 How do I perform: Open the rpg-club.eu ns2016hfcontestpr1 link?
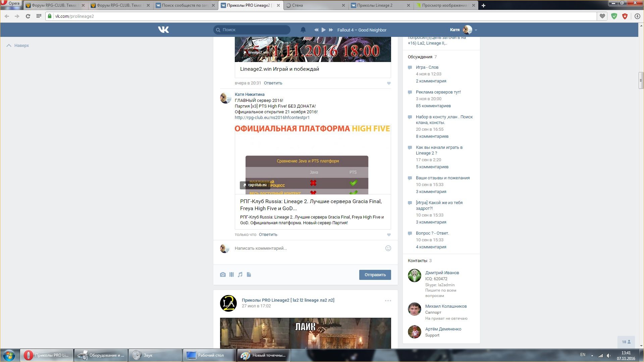272,118
